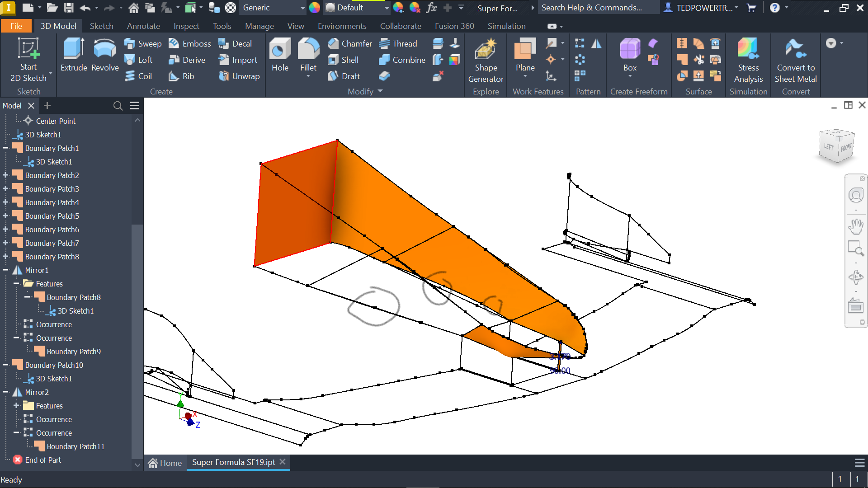
Task: Click the Pan hand navigation tool
Action: coord(855,226)
